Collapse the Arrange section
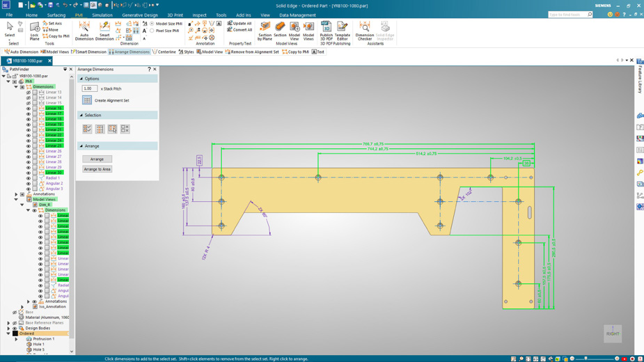The image size is (644, 362). pos(81,146)
